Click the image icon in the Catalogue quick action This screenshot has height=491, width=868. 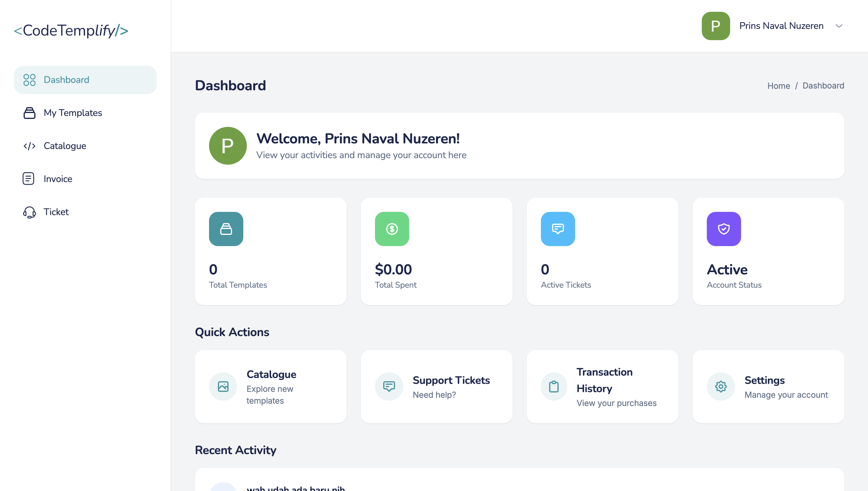[x=223, y=387]
